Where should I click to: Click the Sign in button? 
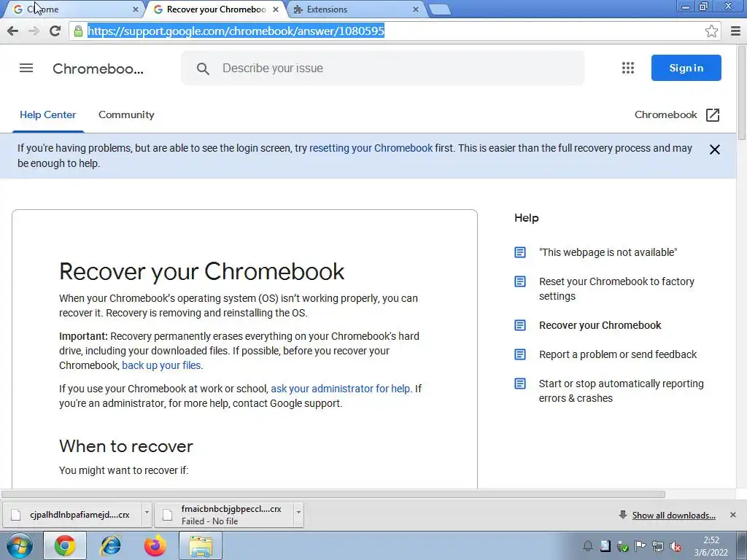tap(686, 68)
